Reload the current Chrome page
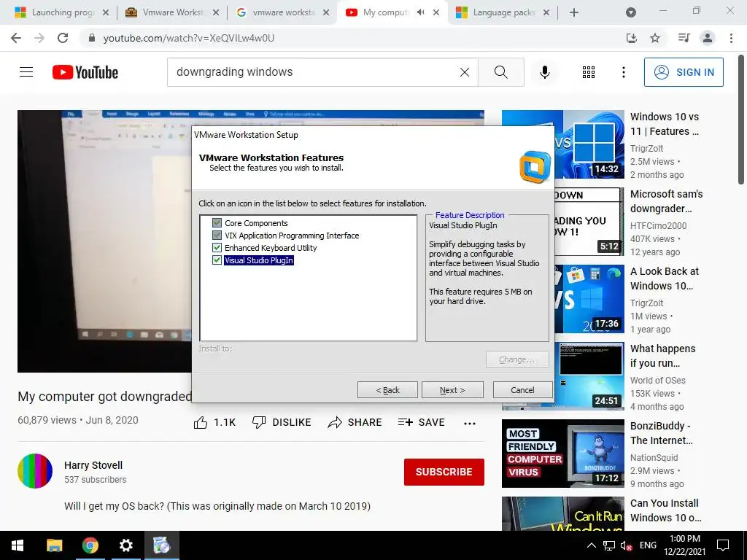This screenshot has width=747, height=560. point(63,38)
